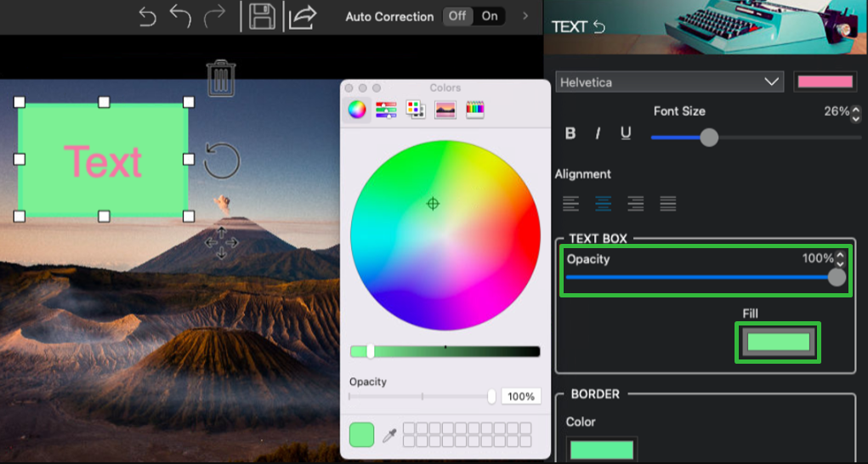Click the rotate handle beside text box

pos(222,161)
